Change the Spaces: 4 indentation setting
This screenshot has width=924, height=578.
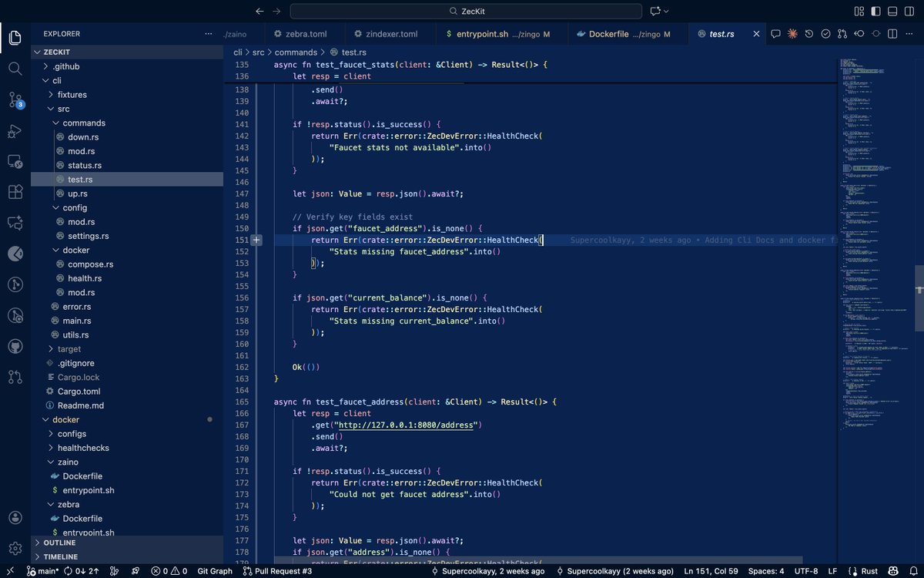pos(766,571)
